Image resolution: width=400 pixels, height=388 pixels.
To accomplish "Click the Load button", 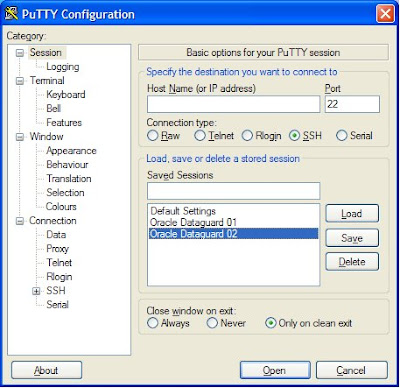I will tap(352, 213).
